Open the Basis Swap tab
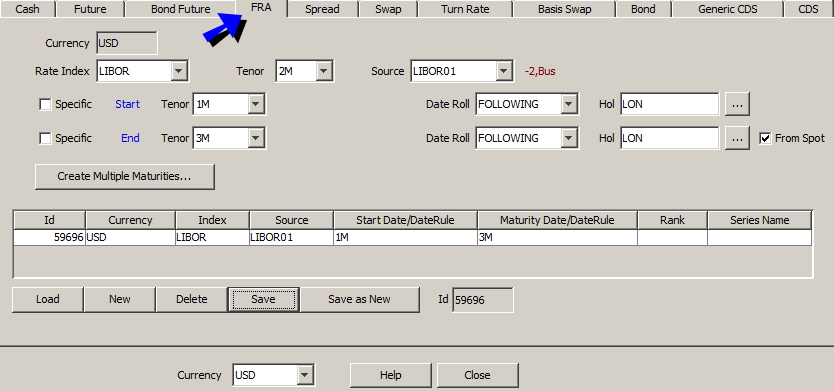 click(x=564, y=9)
